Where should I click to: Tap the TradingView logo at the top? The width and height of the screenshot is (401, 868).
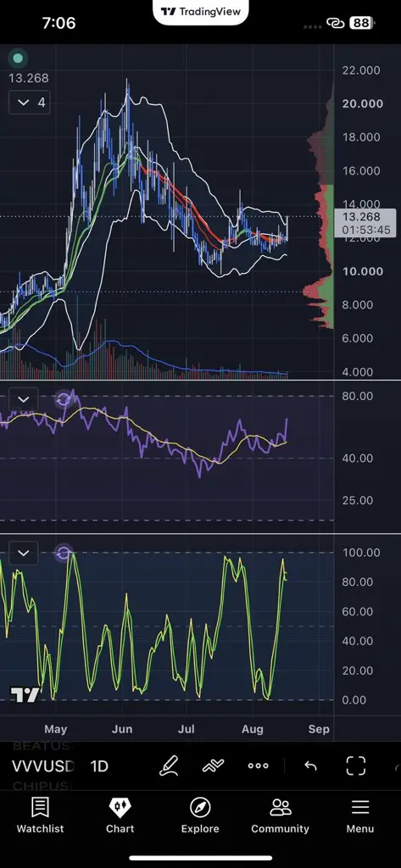coord(200,11)
